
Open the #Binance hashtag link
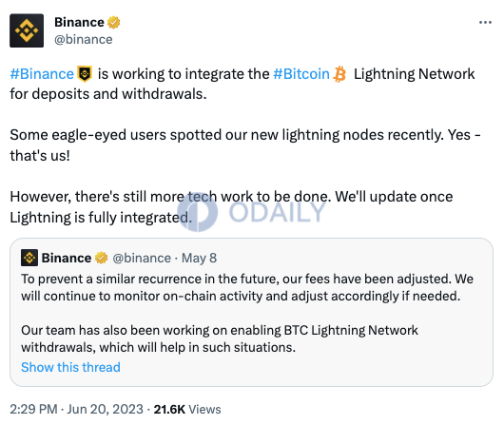tap(42, 74)
